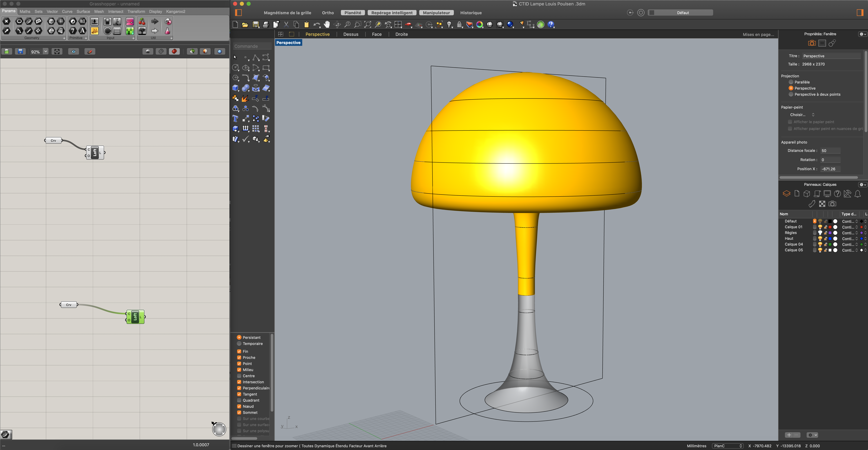
Task: Choose the Brep parameter hexagon in Grasshopper
Action: (51, 31)
